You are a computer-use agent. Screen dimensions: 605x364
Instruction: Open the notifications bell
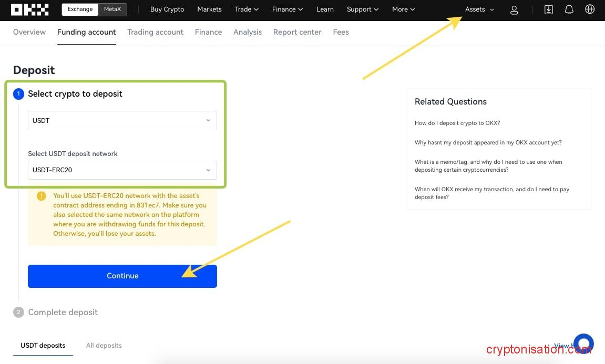(569, 9)
